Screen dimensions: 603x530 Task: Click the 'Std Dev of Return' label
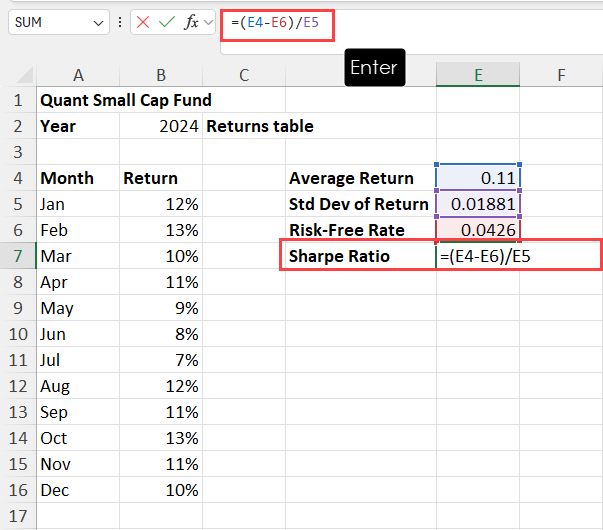pos(358,204)
